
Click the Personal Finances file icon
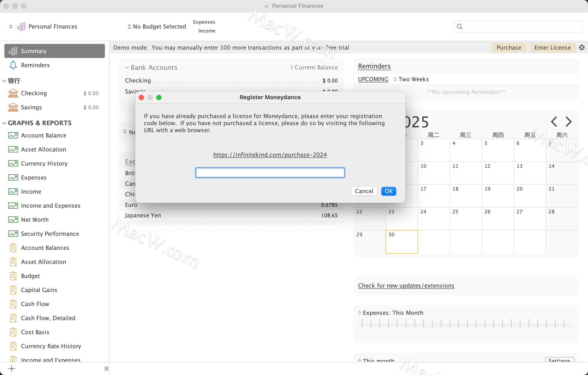(x=21, y=27)
